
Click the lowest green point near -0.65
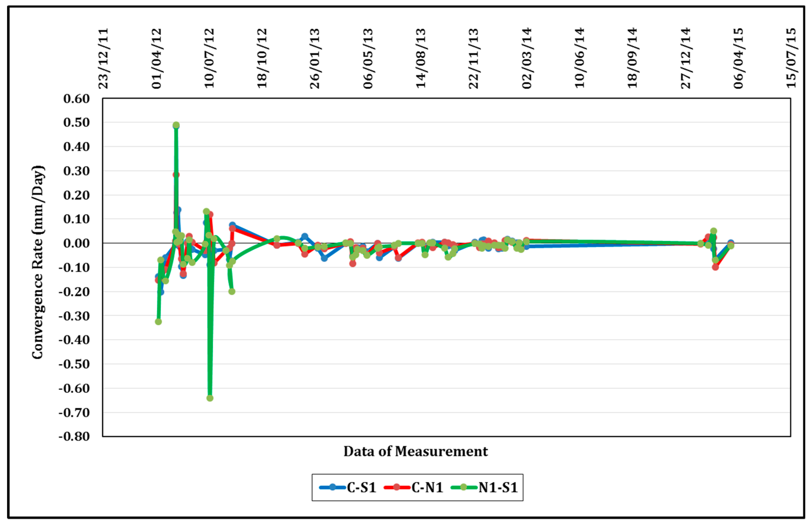coord(210,398)
